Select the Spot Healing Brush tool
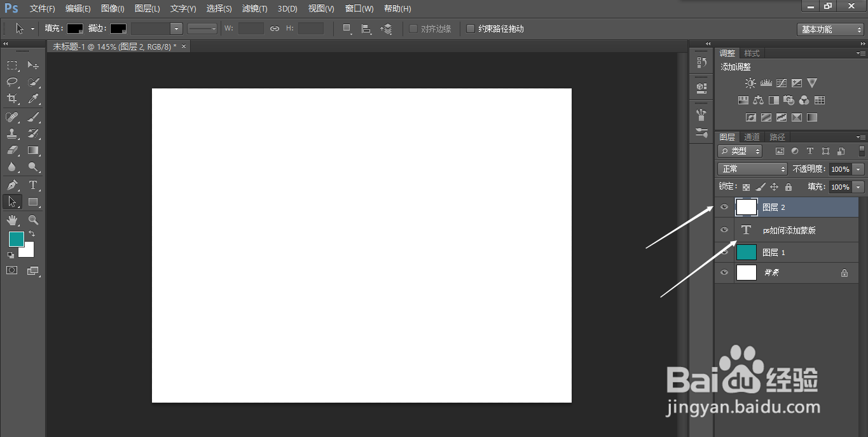This screenshot has height=437, width=868. point(12,117)
